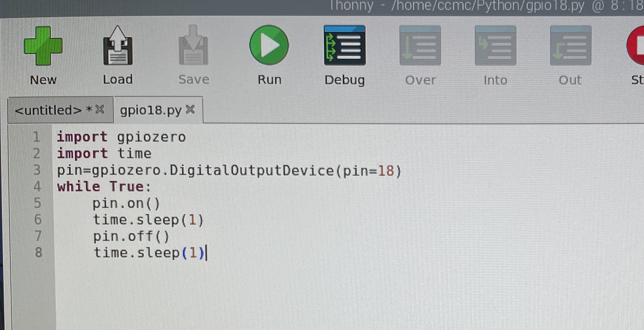
Task: Click the number 18 in line 3
Action: (x=386, y=171)
